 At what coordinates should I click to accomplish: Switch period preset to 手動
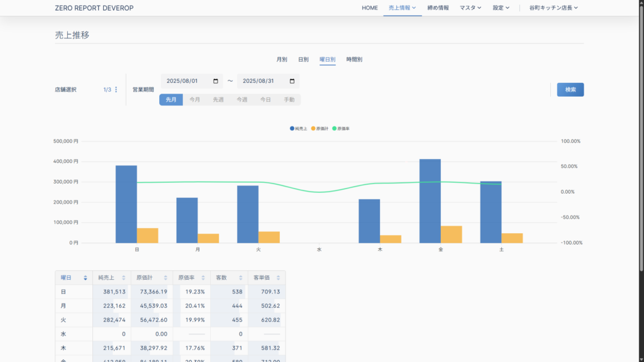coord(289,100)
